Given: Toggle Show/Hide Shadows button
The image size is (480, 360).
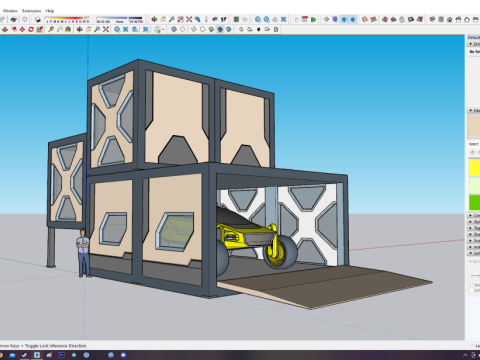Looking at the screenshot, I should coord(38,19).
